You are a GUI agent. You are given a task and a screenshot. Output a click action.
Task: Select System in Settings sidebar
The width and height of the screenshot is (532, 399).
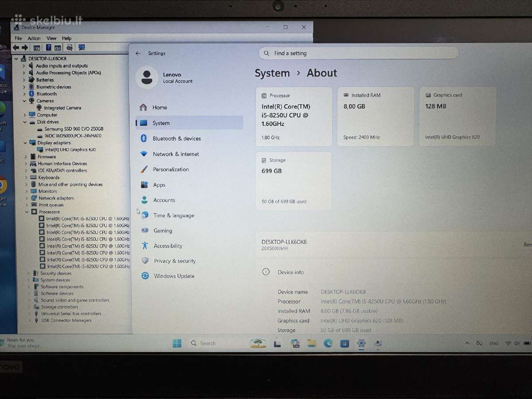point(189,123)
